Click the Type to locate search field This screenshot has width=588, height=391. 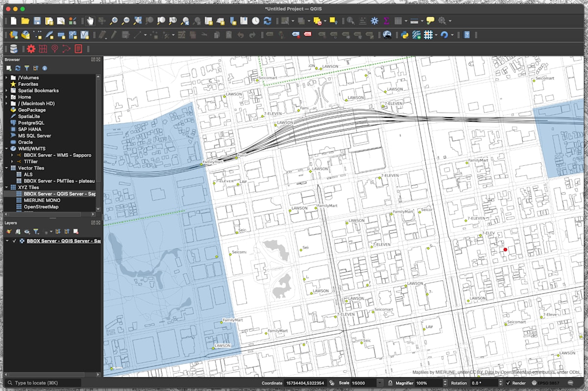point(42,383)
